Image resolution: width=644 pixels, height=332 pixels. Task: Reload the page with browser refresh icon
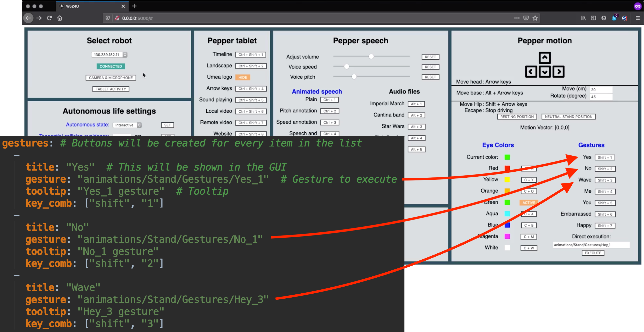coord(49,18)
